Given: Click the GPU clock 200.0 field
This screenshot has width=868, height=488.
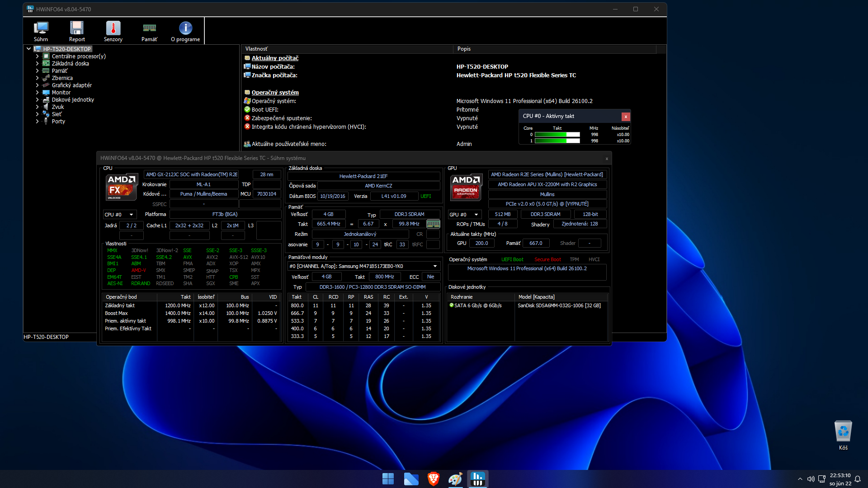Looking at the screenshot, I should (x=481, y=243).
